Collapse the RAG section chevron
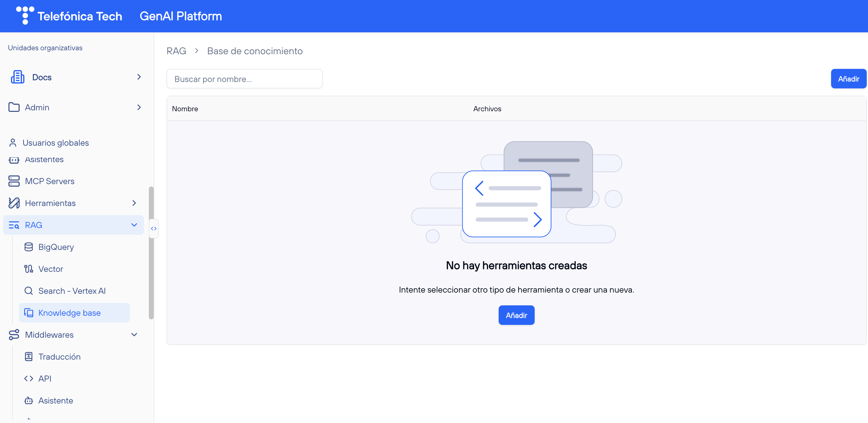 (x=134, y=225)
